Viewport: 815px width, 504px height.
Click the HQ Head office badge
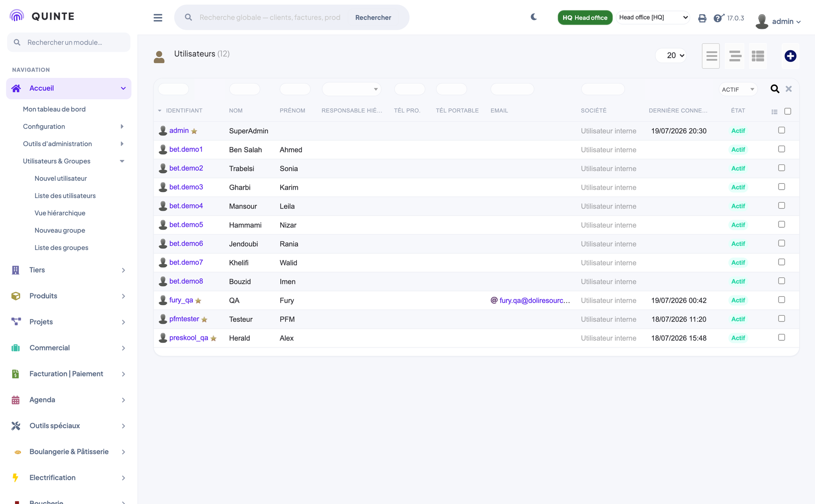point(585,18)
